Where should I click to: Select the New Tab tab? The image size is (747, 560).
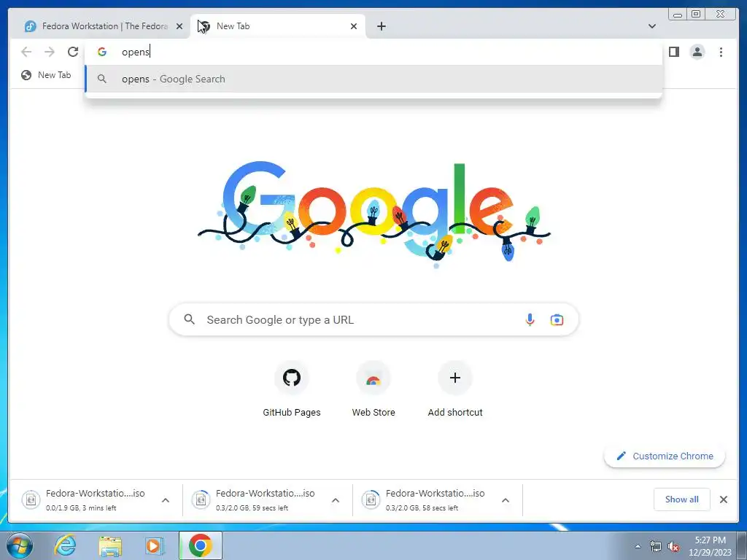(x=276, y=26)
